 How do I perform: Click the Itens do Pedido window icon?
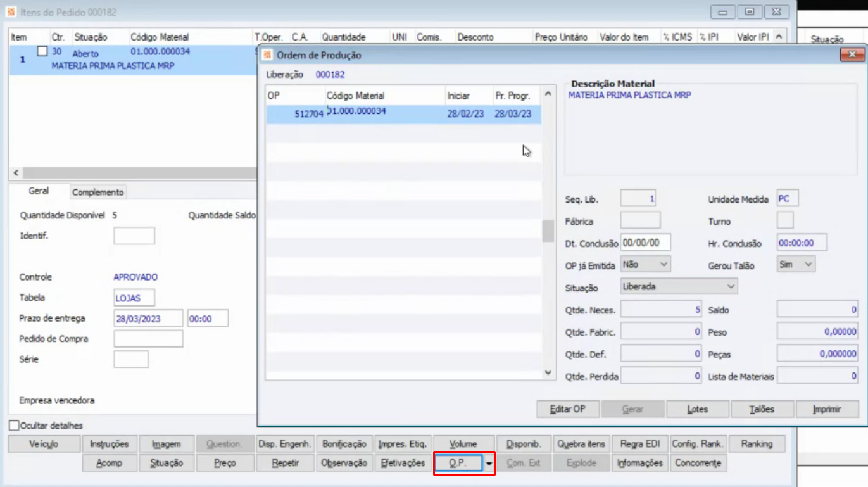11,12
